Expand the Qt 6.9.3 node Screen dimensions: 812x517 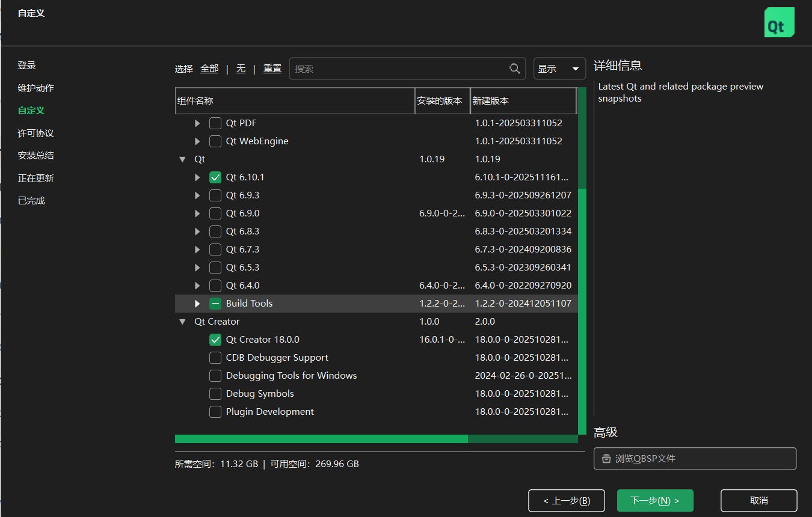point(197,195)
